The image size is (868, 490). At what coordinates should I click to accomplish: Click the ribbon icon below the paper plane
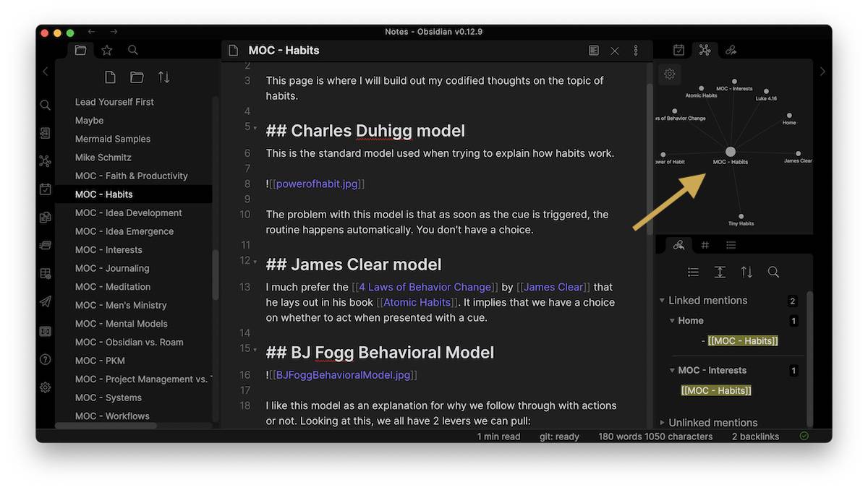pyautogui.click(x=46, y=331)
